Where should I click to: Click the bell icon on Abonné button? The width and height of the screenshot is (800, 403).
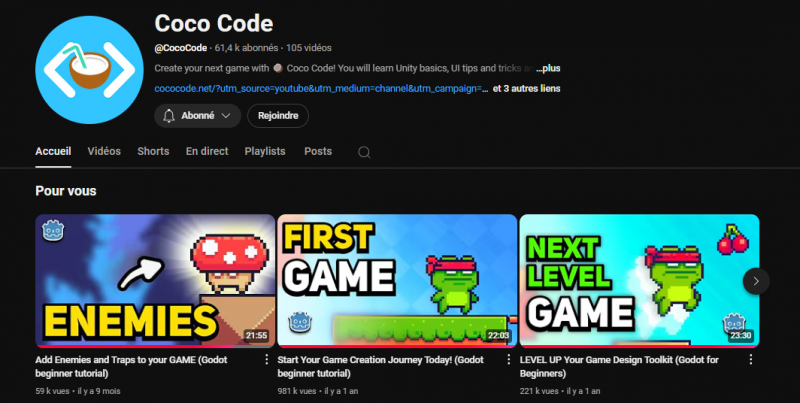(x=169, y=116)
